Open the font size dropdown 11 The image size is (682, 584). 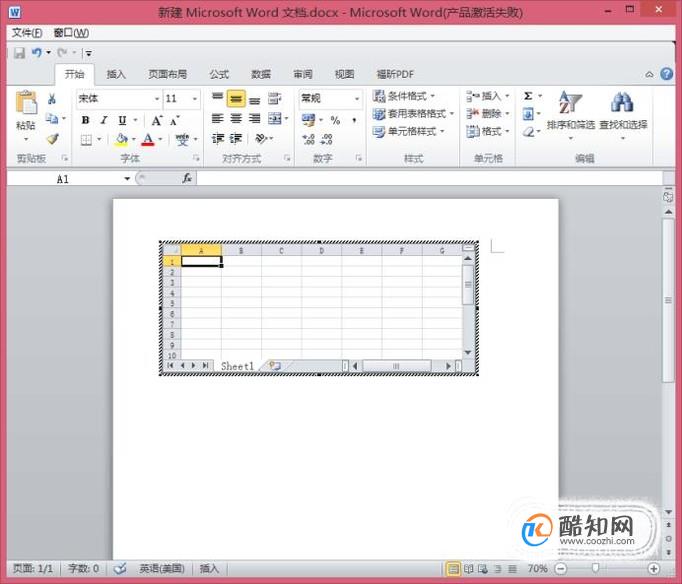click(194, 99)
